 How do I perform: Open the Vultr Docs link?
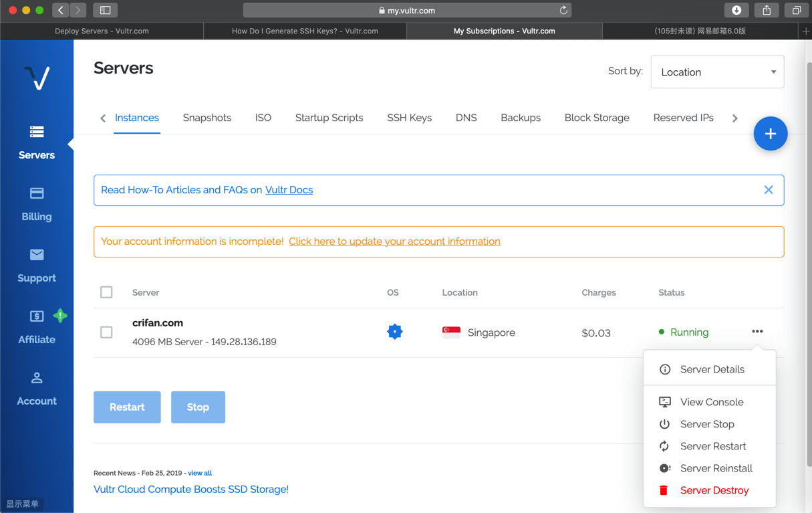(289, 190)
